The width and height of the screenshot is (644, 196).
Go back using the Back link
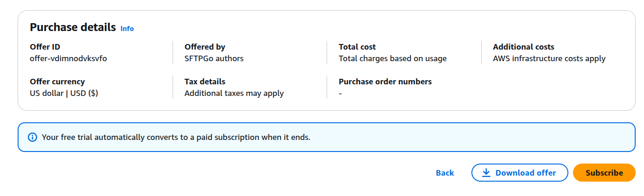coord(445,173)
